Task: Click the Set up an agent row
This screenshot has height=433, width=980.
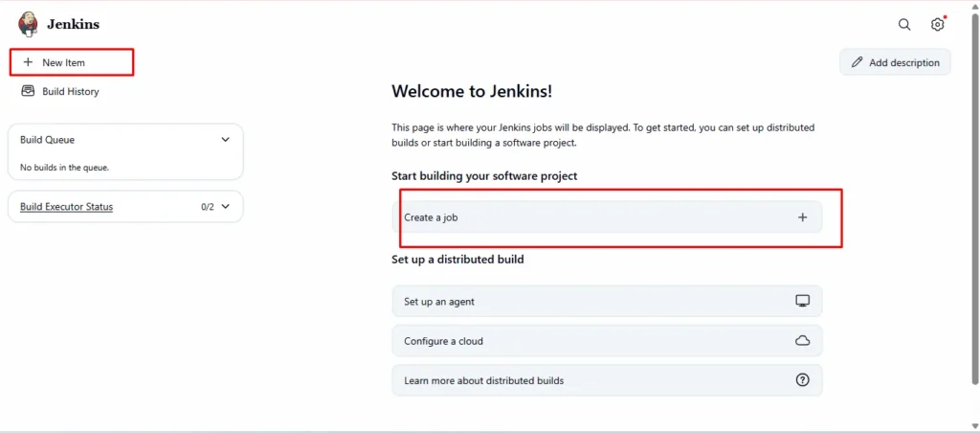Action: 574,301
